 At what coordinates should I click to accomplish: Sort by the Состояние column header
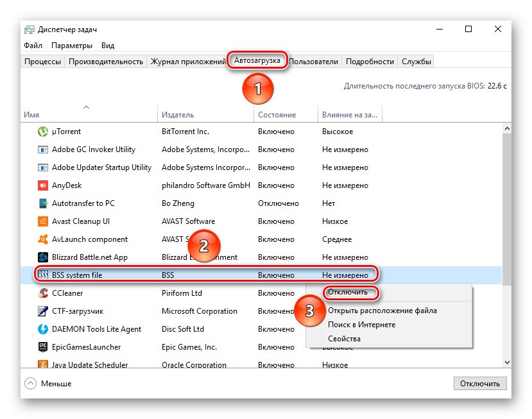pyautogui.click(x=286, y=115)
